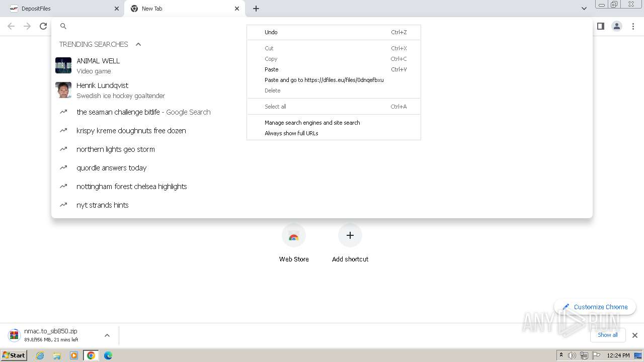Choose Paste and go to dfiles.eu link

click(334, 80)
